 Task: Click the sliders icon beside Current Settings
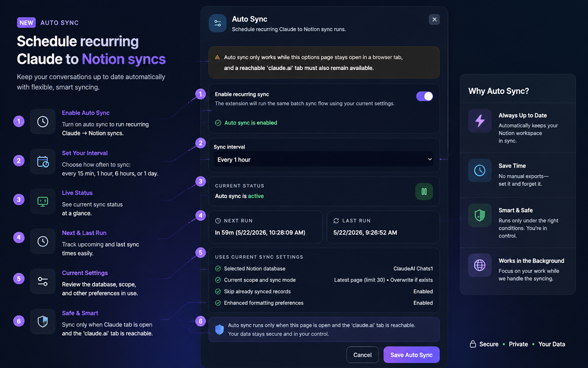[x=43, y=282]
